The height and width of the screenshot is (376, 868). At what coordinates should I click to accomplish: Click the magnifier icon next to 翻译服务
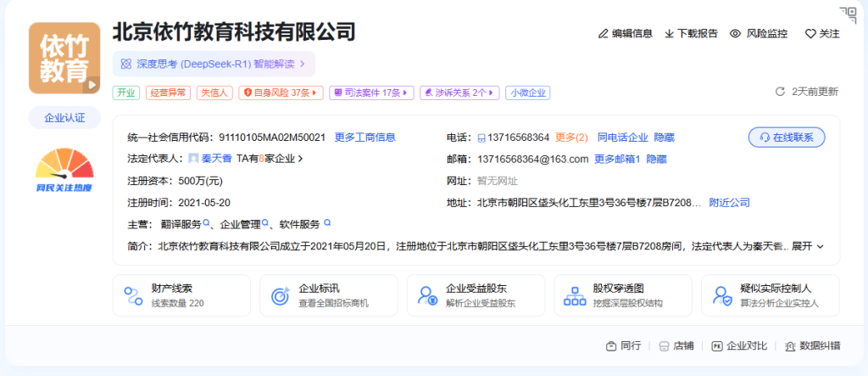[x=206, y=224]
